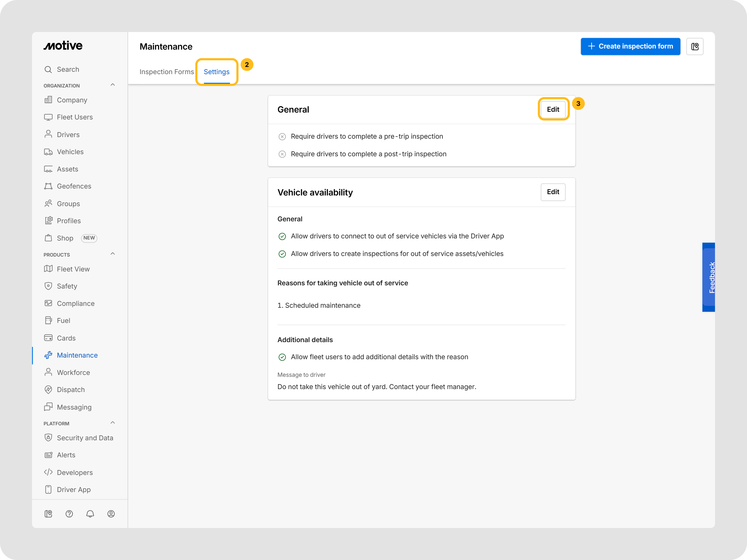
Task: Open Developers section in sidebar
Action: [75, 473]
